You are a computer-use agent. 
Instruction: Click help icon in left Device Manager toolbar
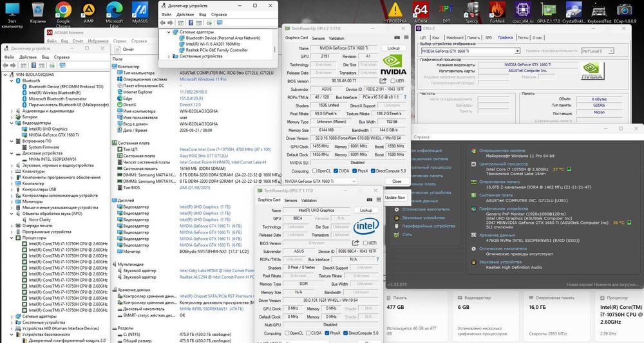tap(33, 65)
